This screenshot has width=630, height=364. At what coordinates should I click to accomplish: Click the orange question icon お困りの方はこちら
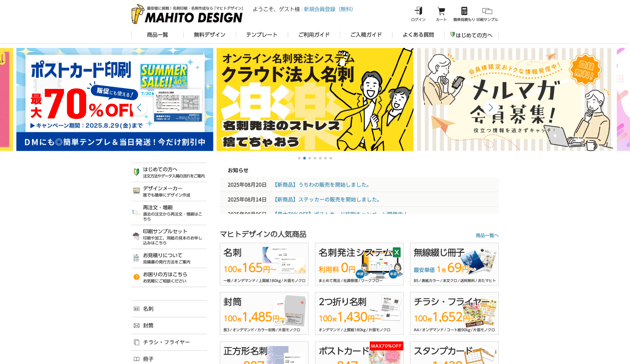tap(136, 277)
